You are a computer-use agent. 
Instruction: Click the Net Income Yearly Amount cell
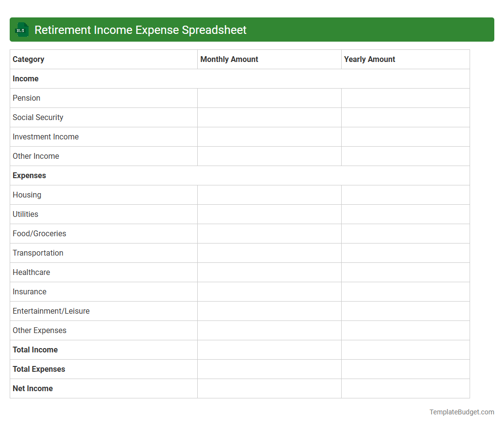click(405, 388)
